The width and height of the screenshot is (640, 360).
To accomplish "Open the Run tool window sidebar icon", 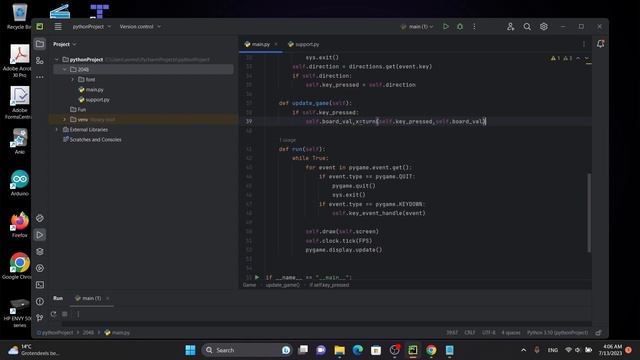I will pyautogui.click(x=40, y=235).
